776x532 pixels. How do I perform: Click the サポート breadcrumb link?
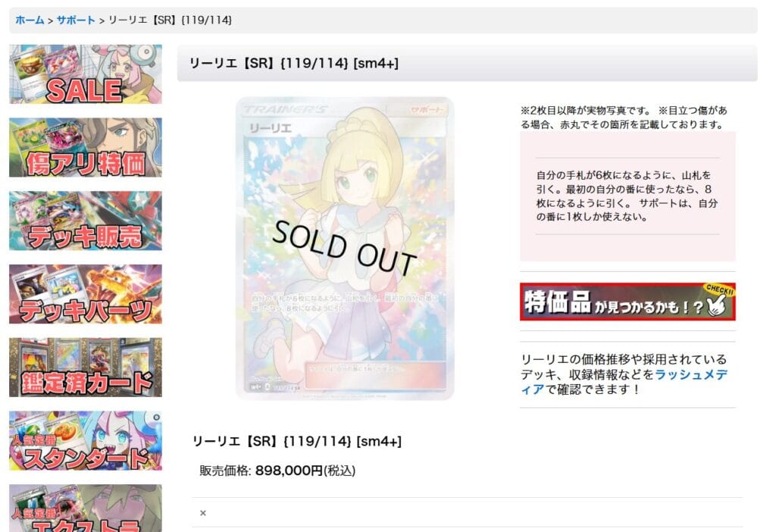[76, 20]
